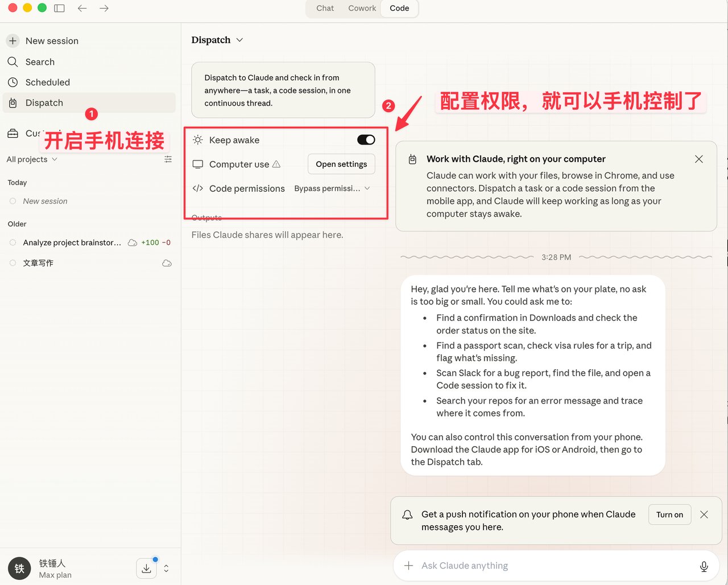Click the 铁 user avatar

[19, 568]
